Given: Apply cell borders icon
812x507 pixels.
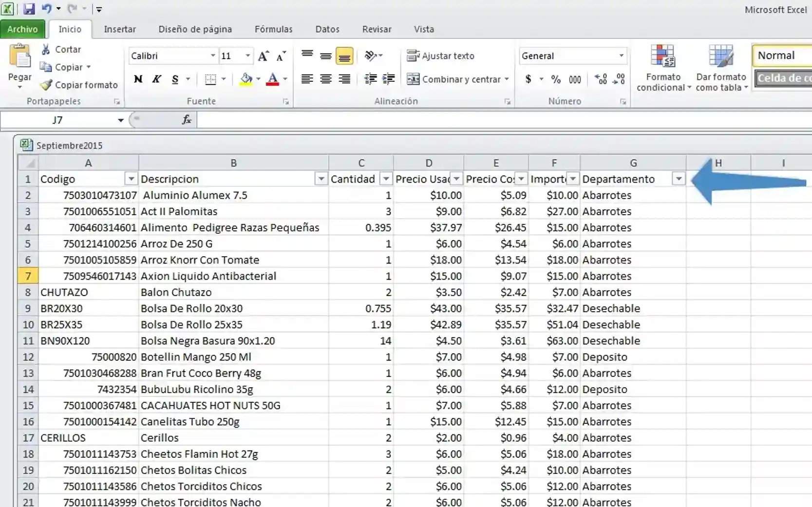Looking at the screenshot, I should tap(210, 79).
